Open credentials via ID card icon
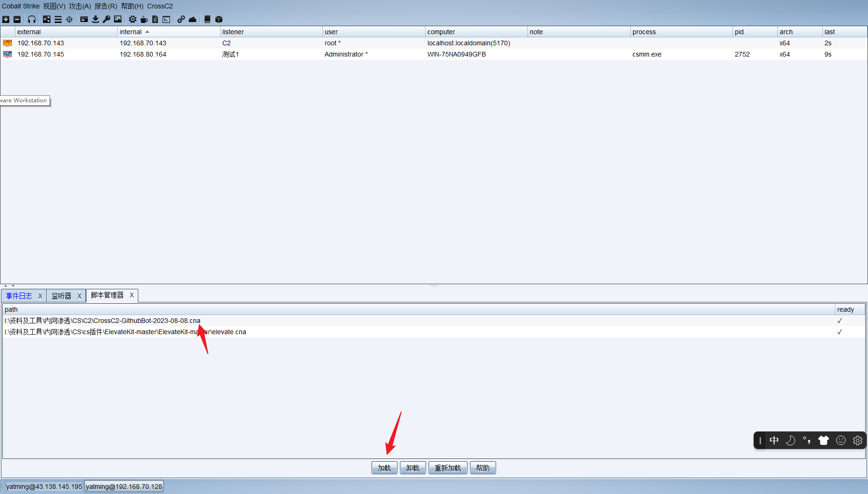 pyautogui.click(x=84, y=19)
